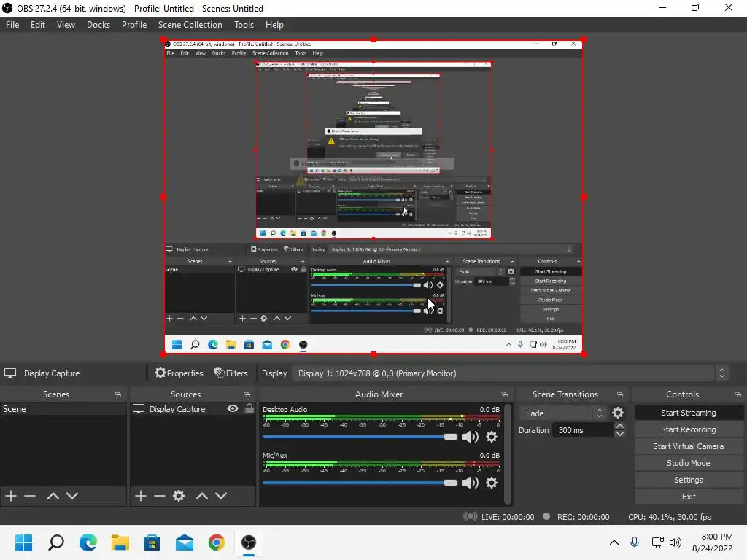Add a new source with plus icon
Screen dimensions: 747x560
coord(141,496)
